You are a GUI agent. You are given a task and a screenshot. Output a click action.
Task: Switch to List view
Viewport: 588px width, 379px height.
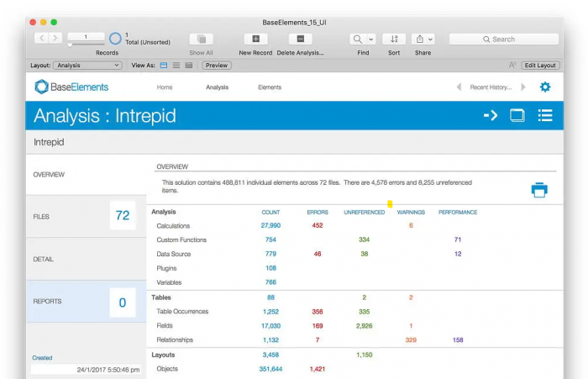pos(176,66)
